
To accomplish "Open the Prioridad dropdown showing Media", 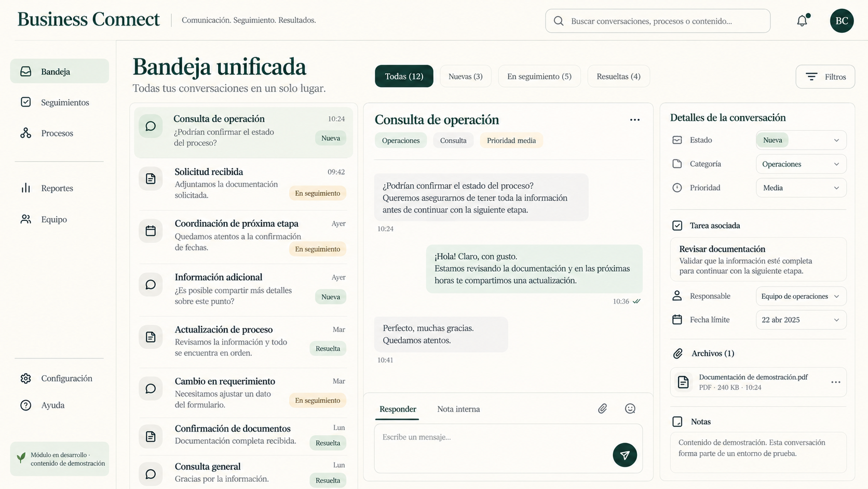I will tap(801, 188).
